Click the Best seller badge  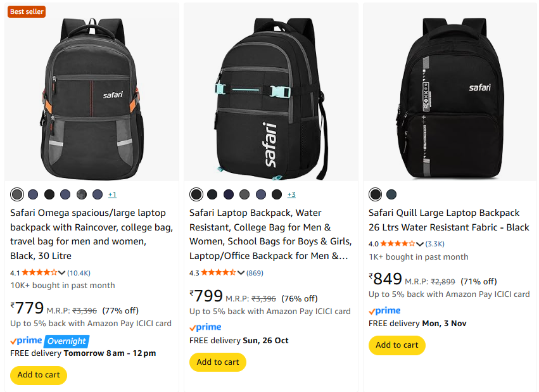pyautogui.click(x=26, y=11)
